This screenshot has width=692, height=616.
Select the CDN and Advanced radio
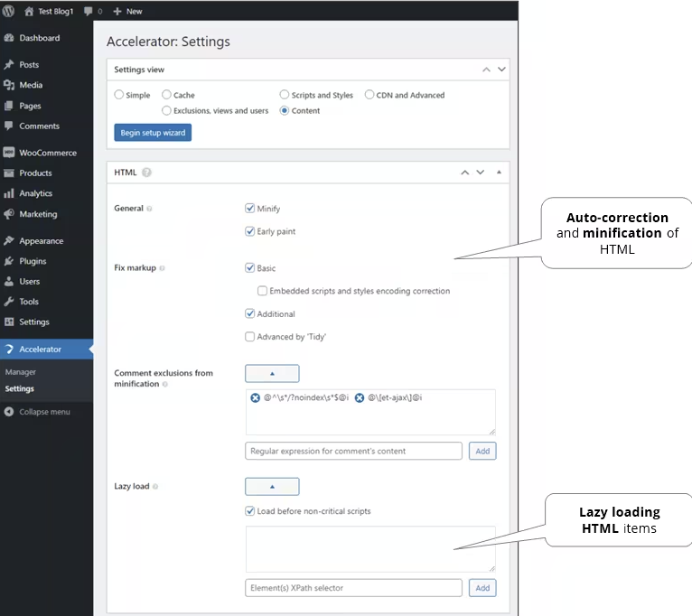point(369,95)
